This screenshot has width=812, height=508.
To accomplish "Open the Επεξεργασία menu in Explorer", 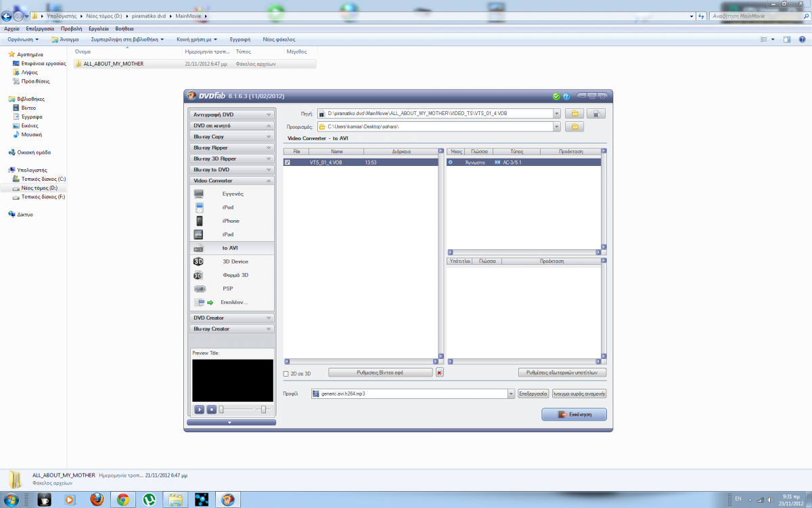I will (x=40, y=29).
